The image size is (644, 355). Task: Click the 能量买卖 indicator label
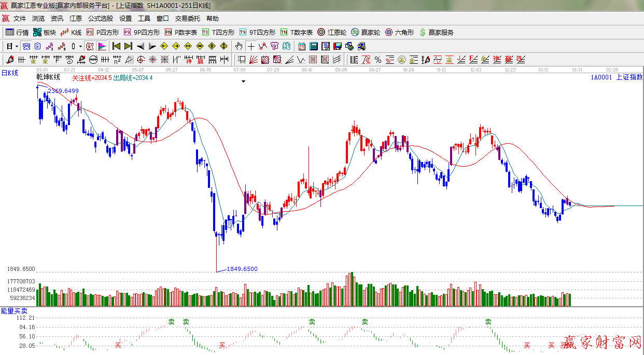(x=14, y=311)
